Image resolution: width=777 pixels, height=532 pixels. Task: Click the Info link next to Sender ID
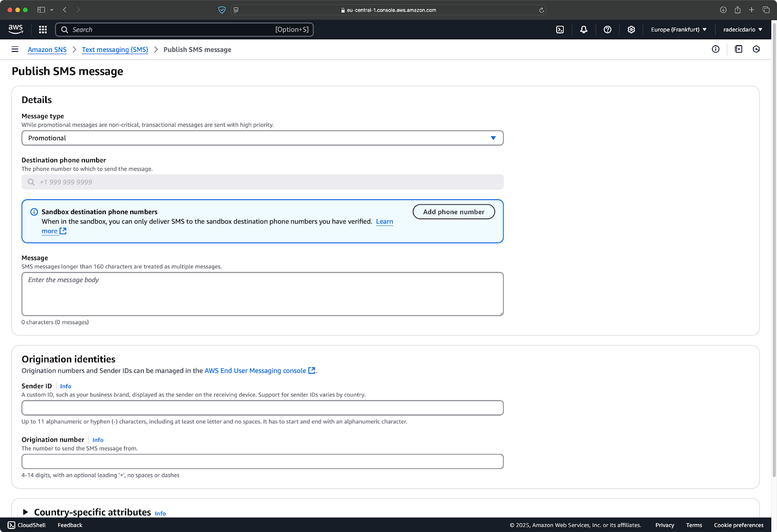tap(66, 386)
